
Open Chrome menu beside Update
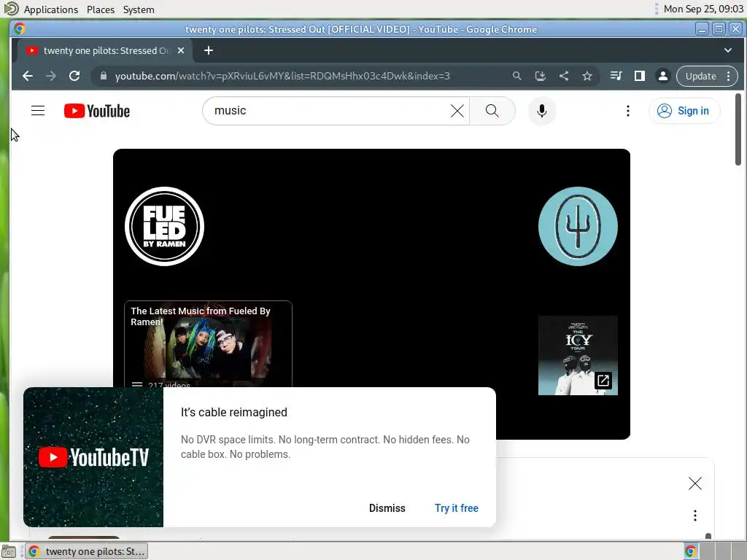[x=729, y=76]
